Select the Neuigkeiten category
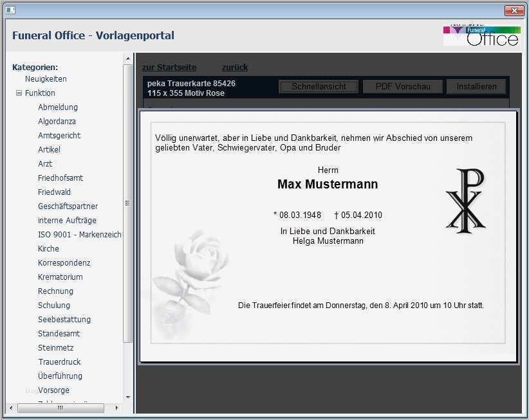Image resolution: width=529 pixels, height=420 pixels. point(45,78)
